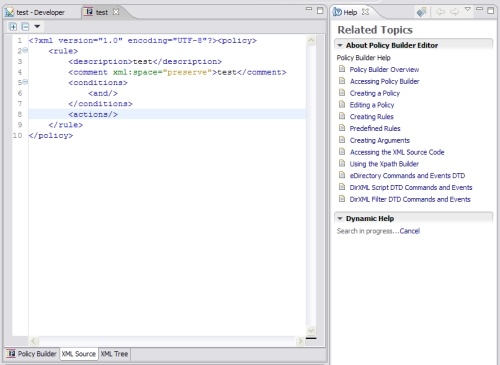Click the editor vertical scrollbar up arrow
The image size is (500, 365).
coord(311,40)
